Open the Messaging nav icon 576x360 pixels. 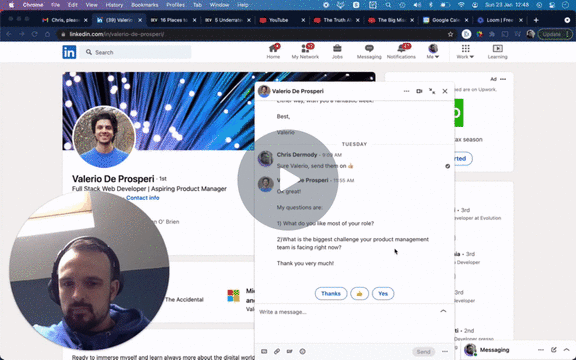pos(369,52)
